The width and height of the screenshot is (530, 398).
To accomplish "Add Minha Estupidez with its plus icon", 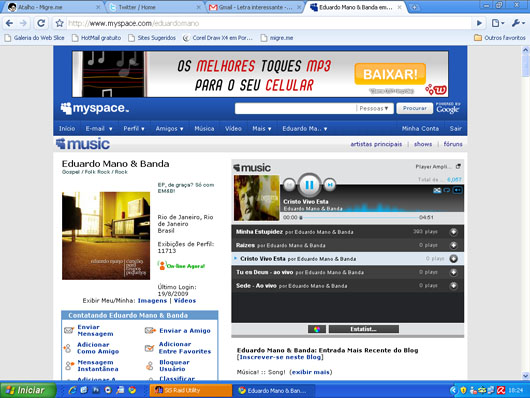I will click(454, 232).
